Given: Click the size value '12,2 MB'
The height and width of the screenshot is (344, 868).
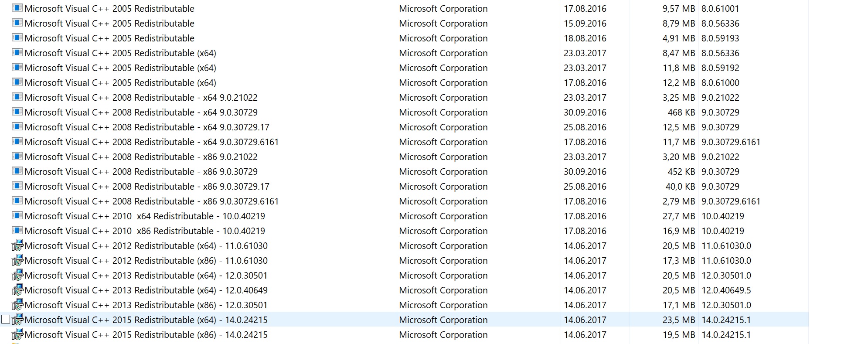Looking at the screenshot, I should pos(679,83).
